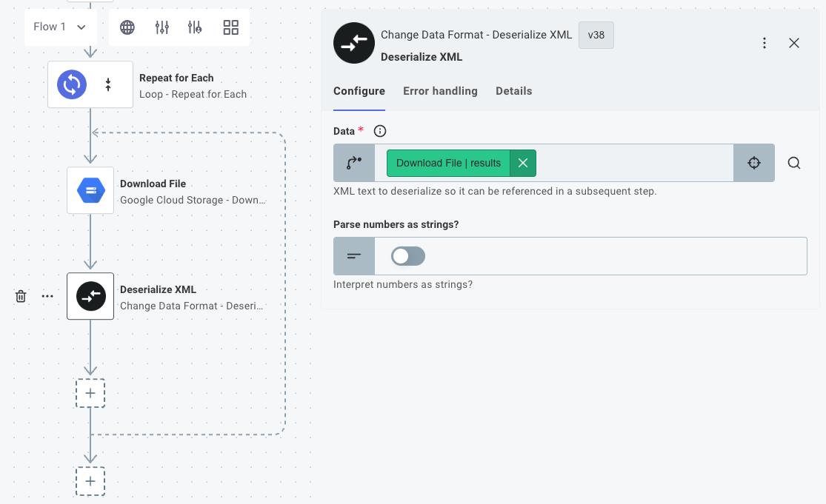
Task: Click the equals mode icon beside the toggle
Action: pyautogui.click(x=353, y=255)
